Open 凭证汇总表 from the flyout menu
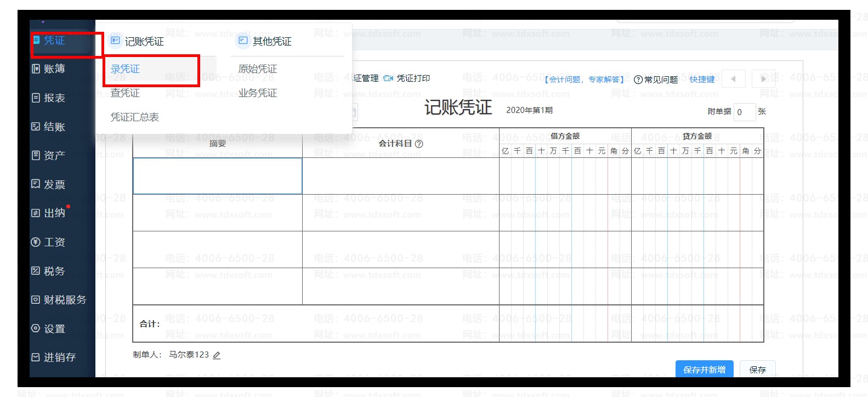Viewport: 868px width, 397px height. coord(135,117)
